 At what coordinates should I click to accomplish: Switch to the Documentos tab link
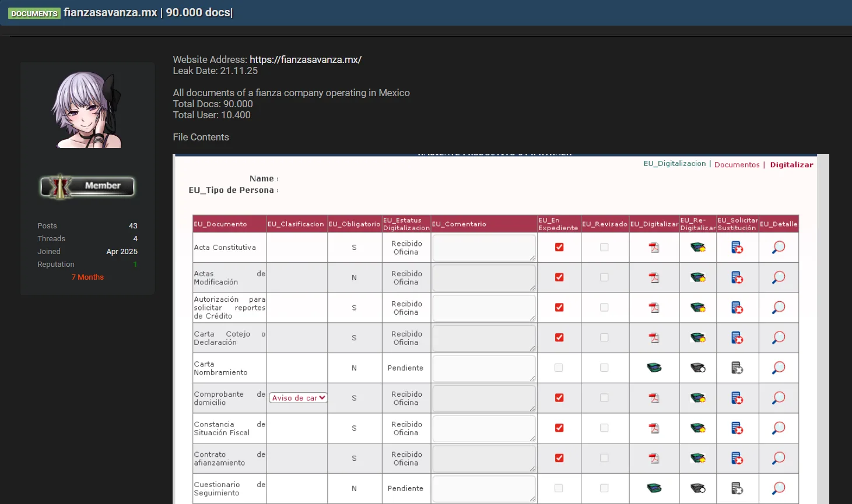[737, 165]
